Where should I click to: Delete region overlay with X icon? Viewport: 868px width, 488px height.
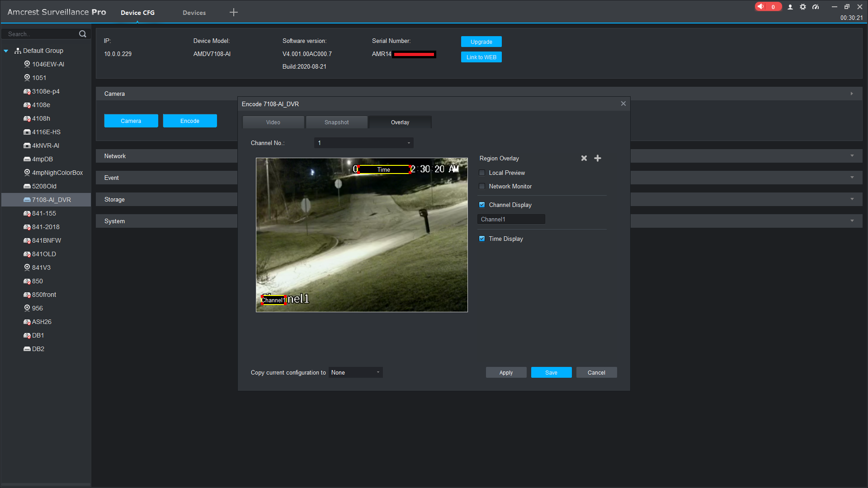pos(584,158)
